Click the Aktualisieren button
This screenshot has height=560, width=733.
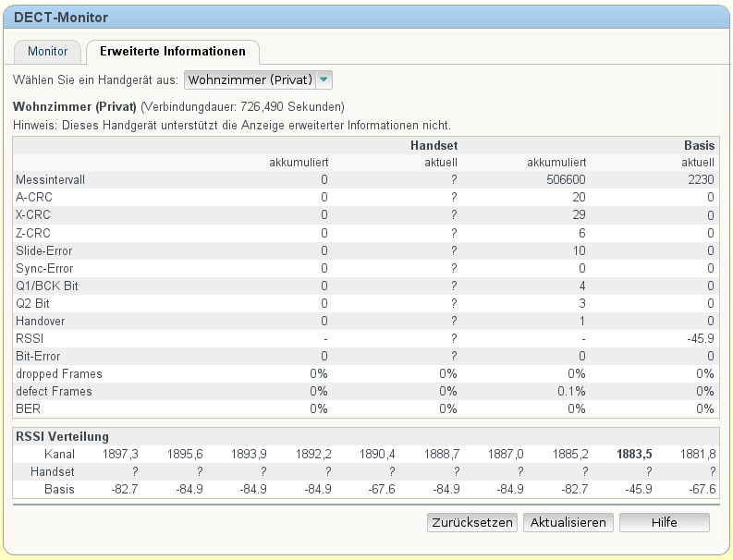tap(568, 522)
